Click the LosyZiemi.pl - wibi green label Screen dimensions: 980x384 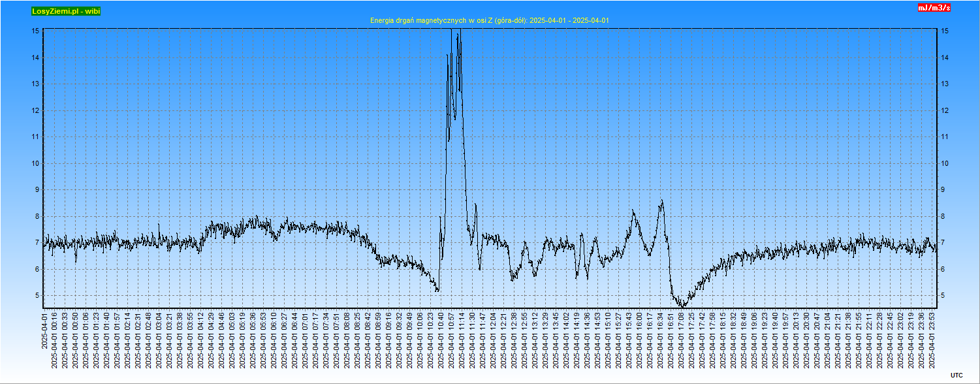(x=66, y=11)
